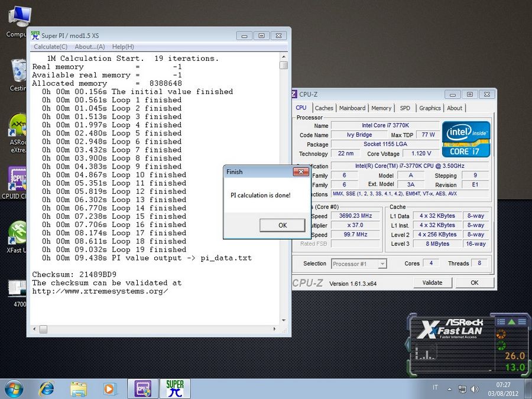Click Super PI vertical scrollbar up arrow

click(284, 57)
